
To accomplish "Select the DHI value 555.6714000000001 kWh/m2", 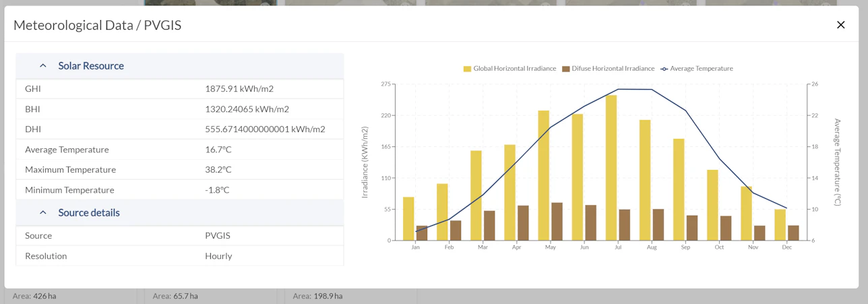I will [x=265, y=129].
